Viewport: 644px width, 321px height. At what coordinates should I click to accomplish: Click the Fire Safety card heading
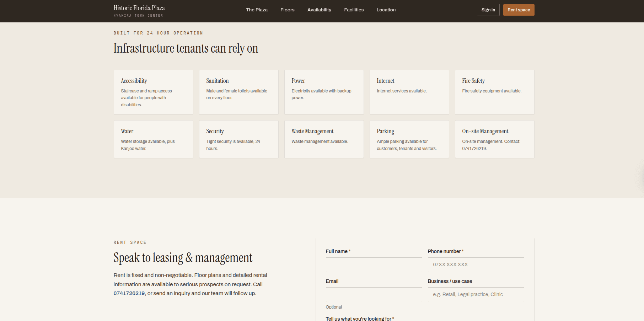pyautogui.click(x=473, y=81)
